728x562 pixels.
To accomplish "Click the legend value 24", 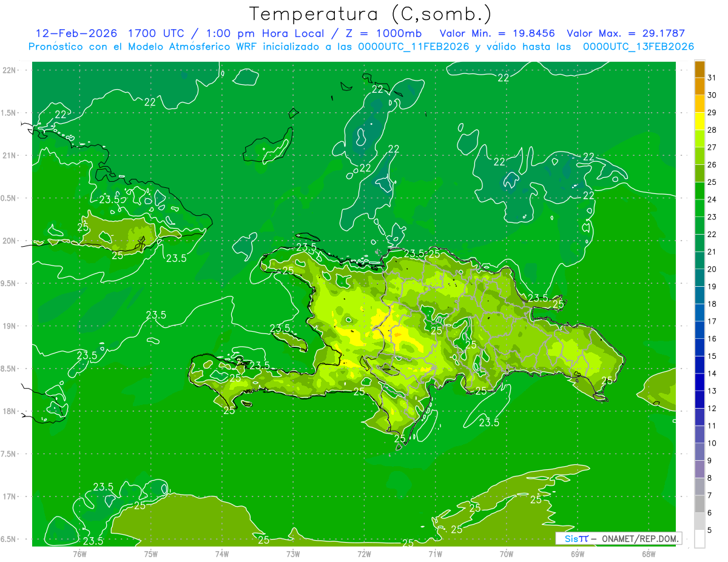I will (712, 199).
